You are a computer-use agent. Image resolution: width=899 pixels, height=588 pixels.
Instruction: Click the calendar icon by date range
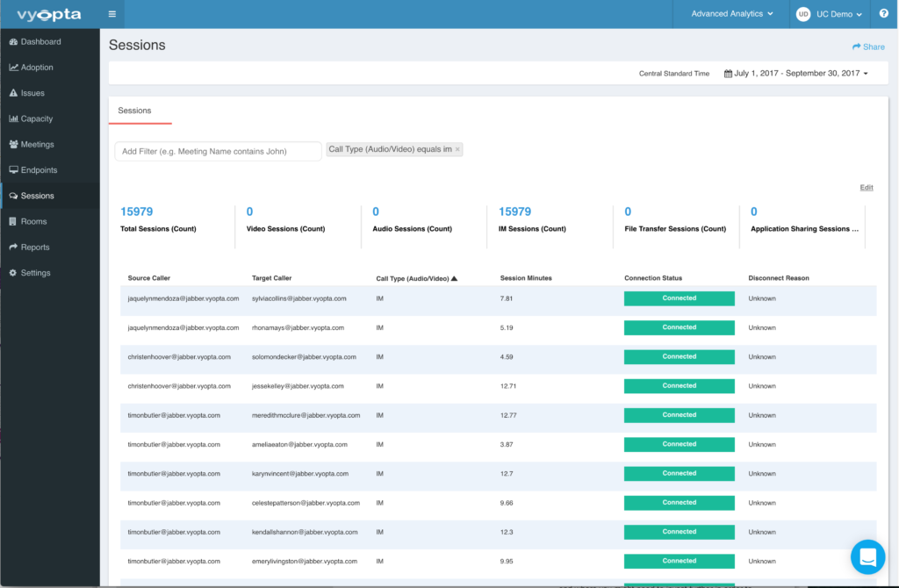click(728, 74)
